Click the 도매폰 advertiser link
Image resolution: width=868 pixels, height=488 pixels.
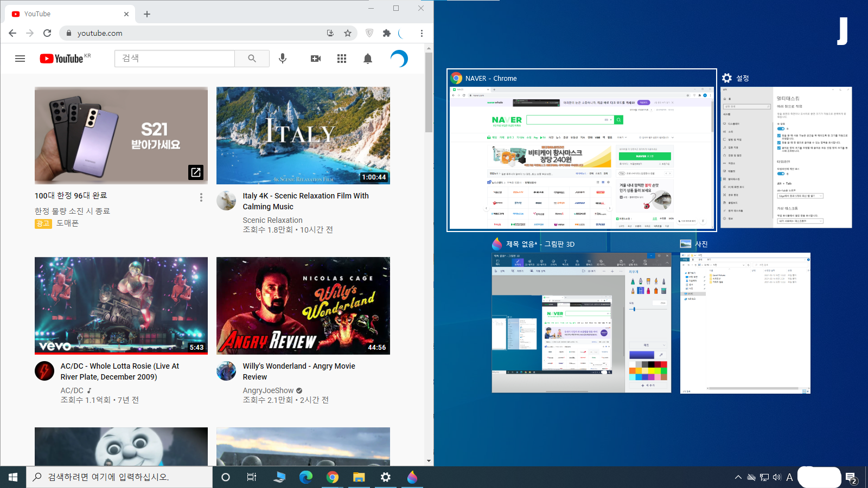(68, 223)
